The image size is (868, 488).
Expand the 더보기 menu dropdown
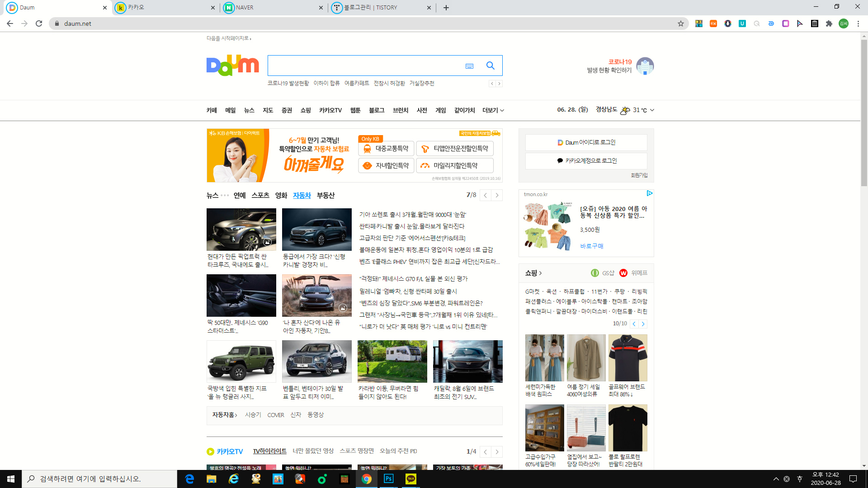coord(493,110)
